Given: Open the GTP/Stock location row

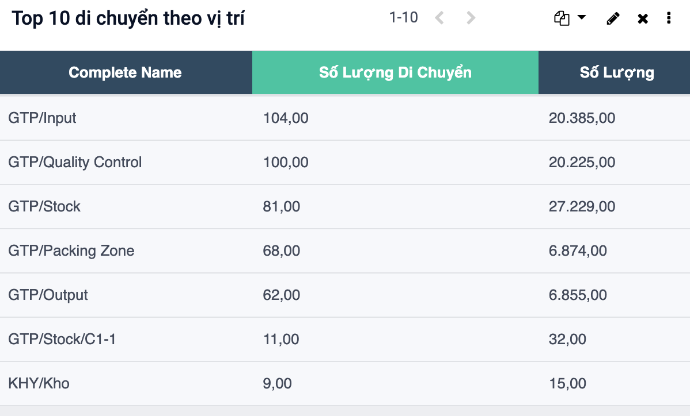Looking at the screenshot, I should [x=44, y=206].
